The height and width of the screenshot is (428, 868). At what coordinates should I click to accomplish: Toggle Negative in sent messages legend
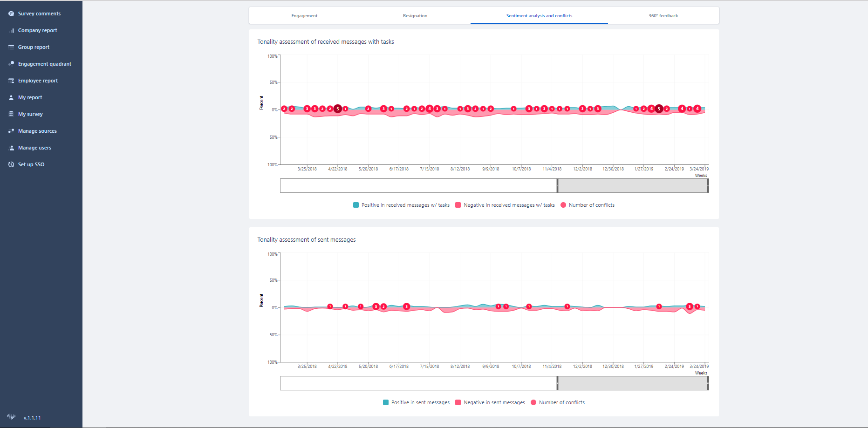pyautogui.click(x=490, y=402)
